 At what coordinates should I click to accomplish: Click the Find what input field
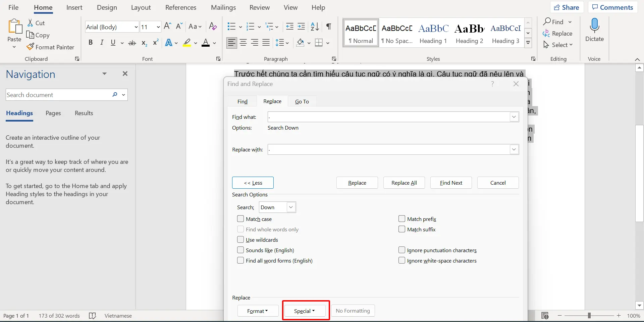(389, 117)
